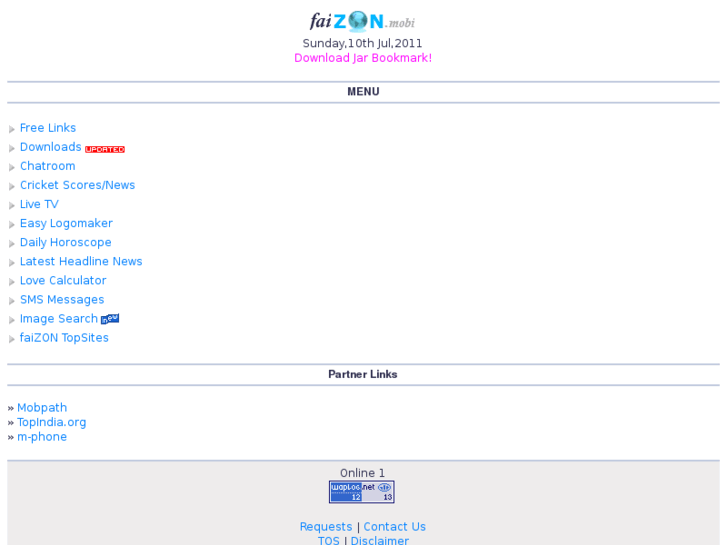Click the date text Sunday,10th Jul,2011
Viewport: 727px width, 545px height.
point(363,43)
